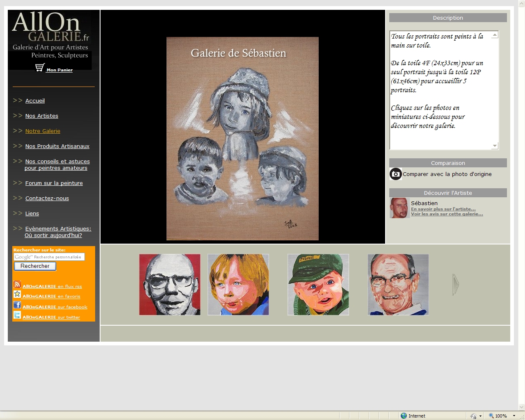The height and width of the screenshot is (420, 525).
Task: Select the black-and-white portrait on red thumbnail
Action: tap(170, 285)
